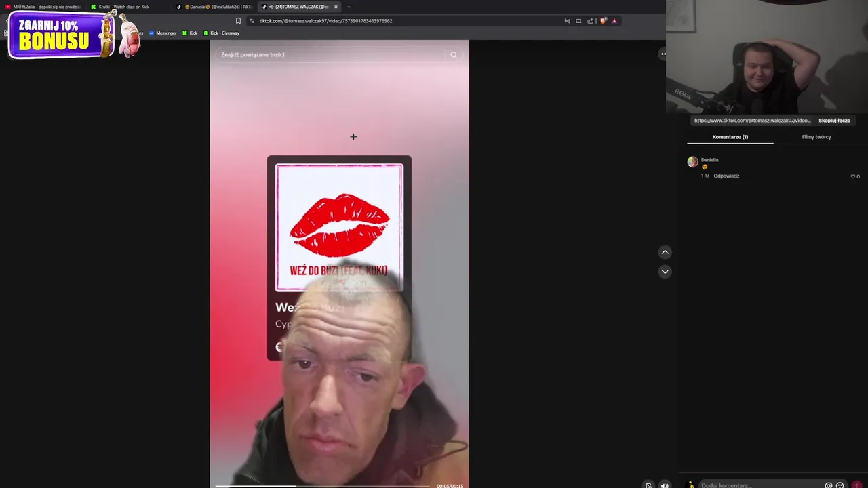This screenshot has width=868, height=488.
Task: Switch to 'Danusia (@malutka626)' TikTok tab
Action: [214, 7]
